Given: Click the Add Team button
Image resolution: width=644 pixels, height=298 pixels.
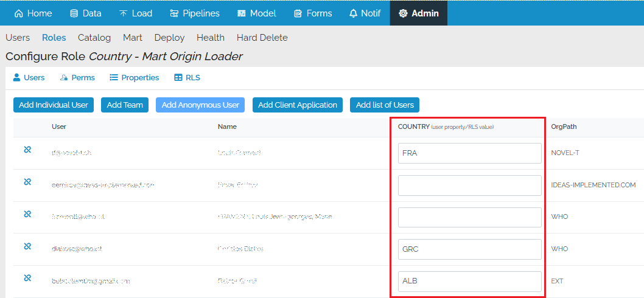Looking at the screenshot, I should tap(125, 105).
